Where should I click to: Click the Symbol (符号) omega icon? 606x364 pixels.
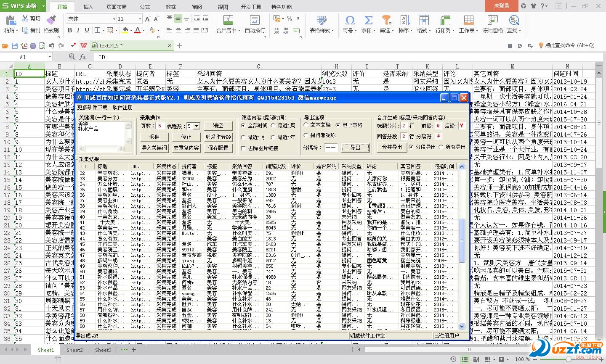pos(349,20)
